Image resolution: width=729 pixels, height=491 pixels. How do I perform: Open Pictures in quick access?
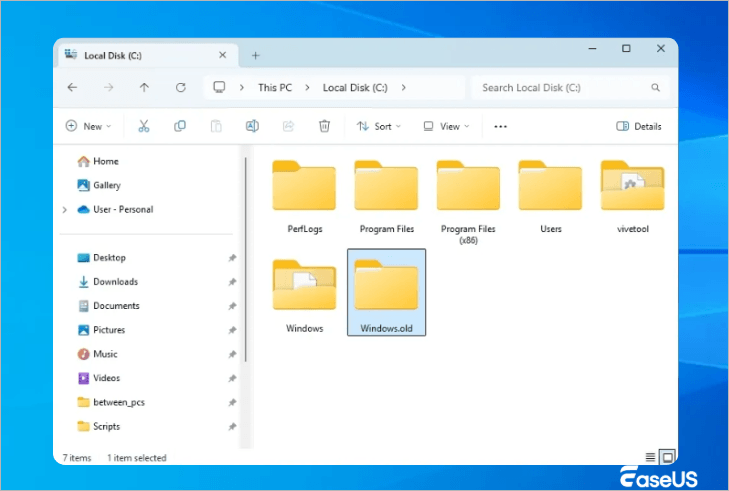(x=101, y=330)
